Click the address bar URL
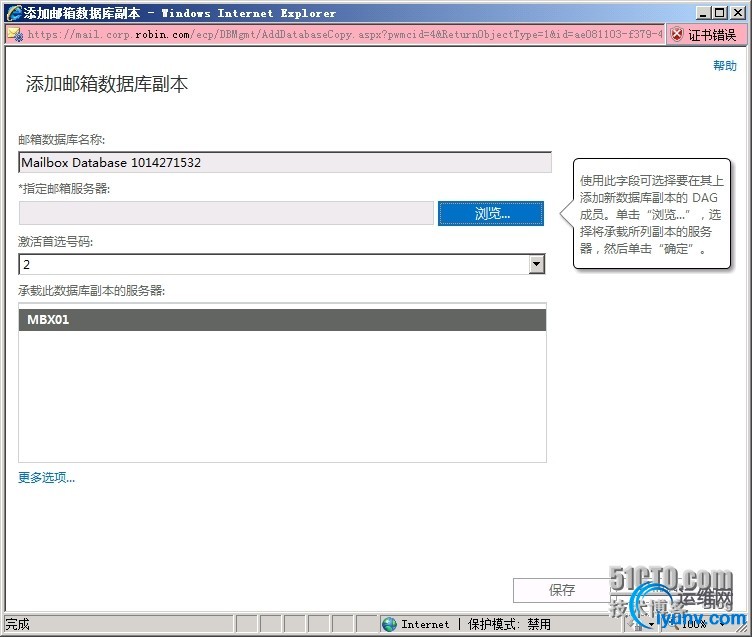Screen dimensions: 752x637 click(x=345, y=35)
